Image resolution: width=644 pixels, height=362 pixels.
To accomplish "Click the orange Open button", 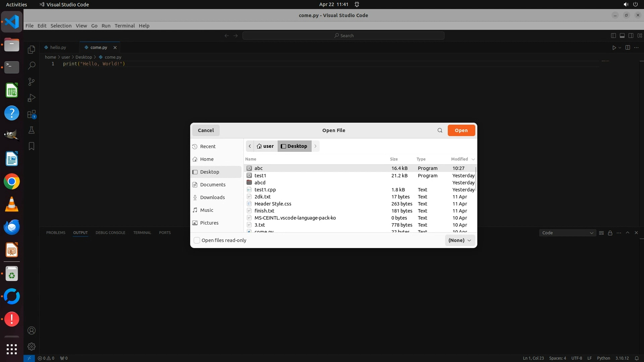I will pyautogui.click(x=461, y=130).
